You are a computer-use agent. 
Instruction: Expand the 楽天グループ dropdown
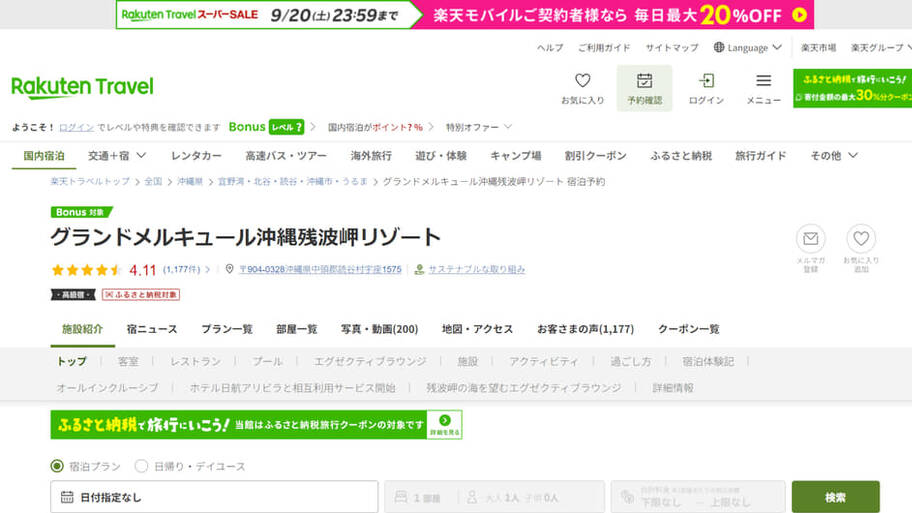click(909, 47)
